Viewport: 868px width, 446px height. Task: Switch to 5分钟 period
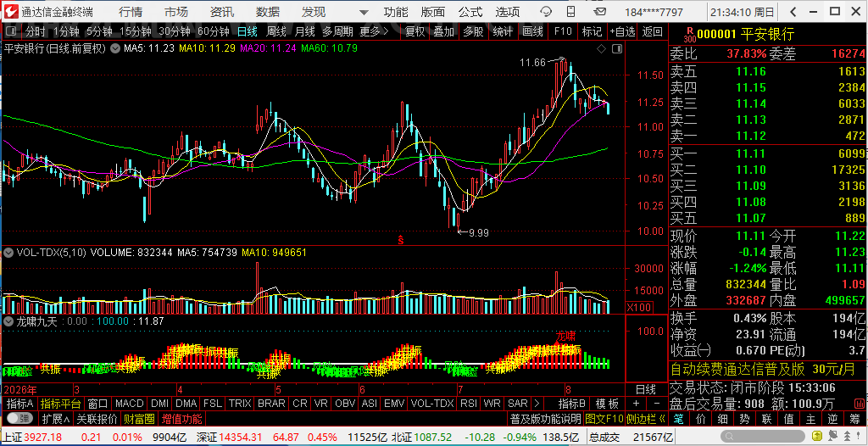click(x=99, y=31)
